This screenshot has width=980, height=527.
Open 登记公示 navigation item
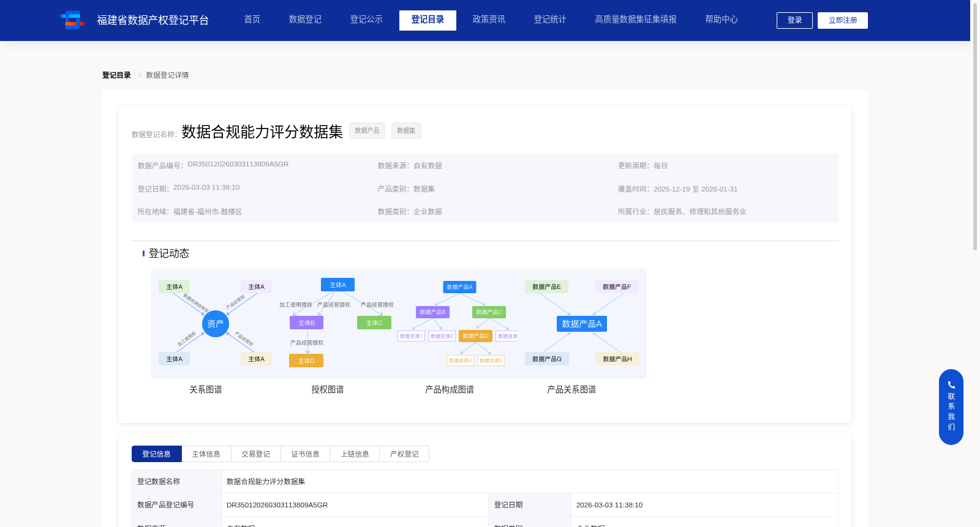[366, 20]
